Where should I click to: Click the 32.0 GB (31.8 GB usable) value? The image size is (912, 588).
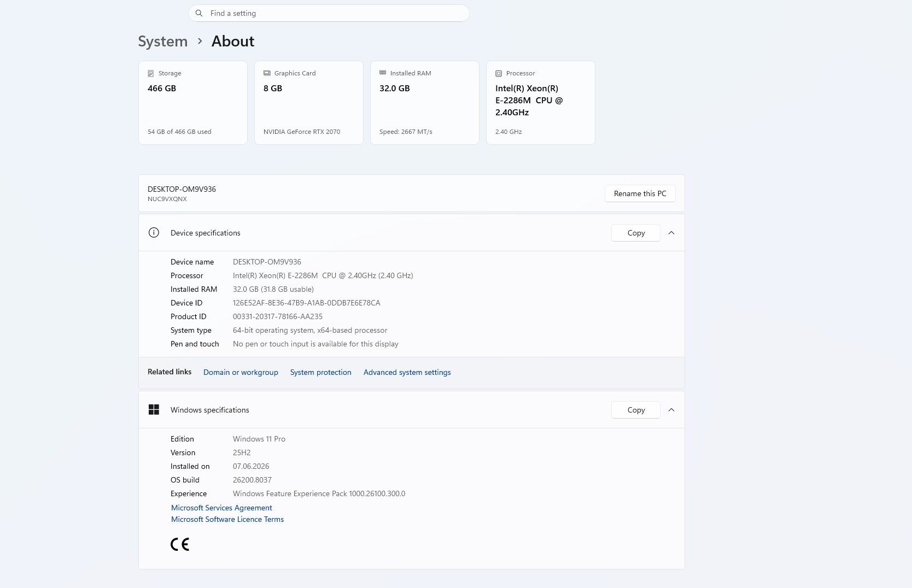point(273,289)
